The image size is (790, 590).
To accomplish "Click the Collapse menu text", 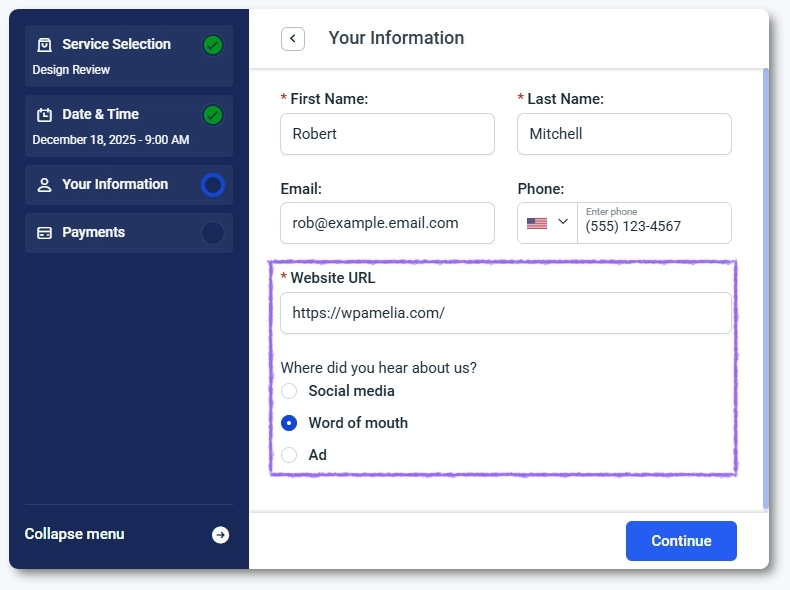I will point(75,534).
